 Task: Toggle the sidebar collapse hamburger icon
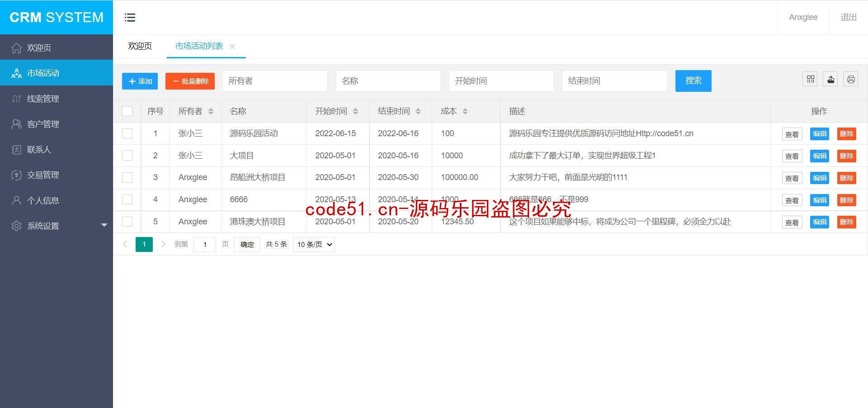pos(130,17)
